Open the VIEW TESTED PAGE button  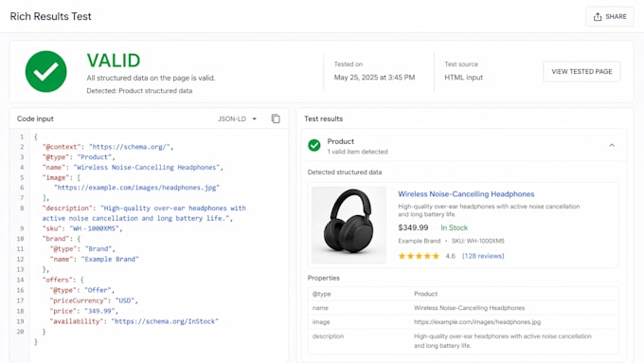click(581, 71)
